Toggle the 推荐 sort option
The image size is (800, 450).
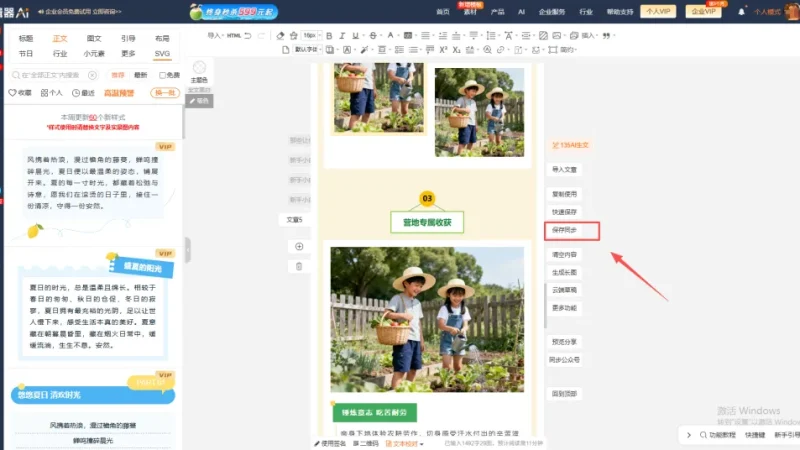tap(118, 75)
